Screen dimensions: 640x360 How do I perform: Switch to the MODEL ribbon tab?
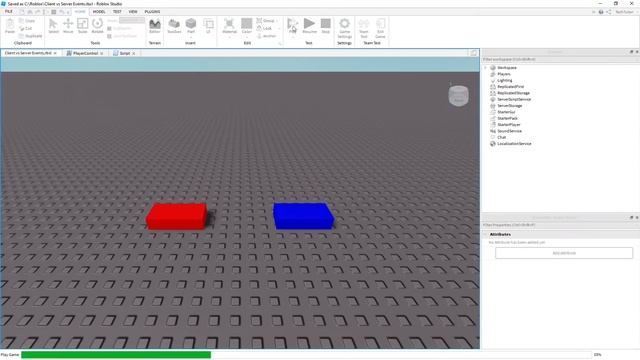pos(99,11)
